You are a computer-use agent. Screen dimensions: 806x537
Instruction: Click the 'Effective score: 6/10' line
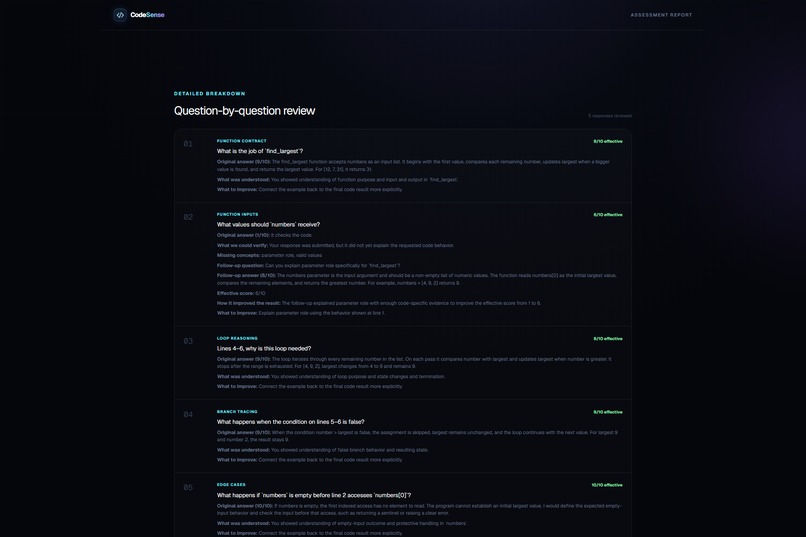click(241, 293)
